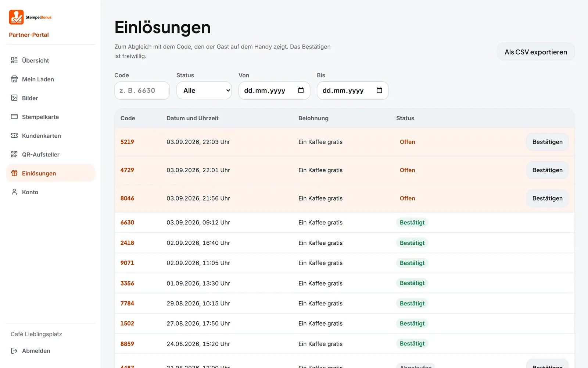Open the Konto page
Viewport: 588px width, 368px height.
pos(50,192)
